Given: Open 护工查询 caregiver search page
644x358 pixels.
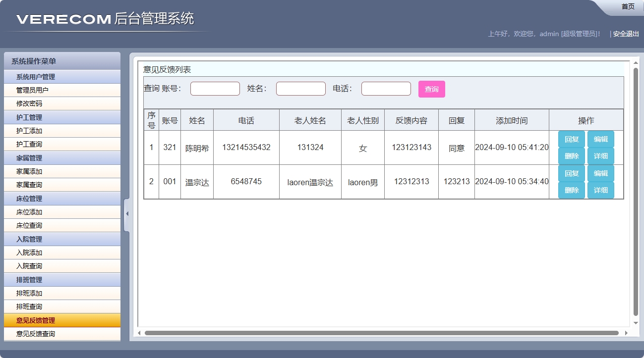Looking at the screenshot, I should (61, 144).
